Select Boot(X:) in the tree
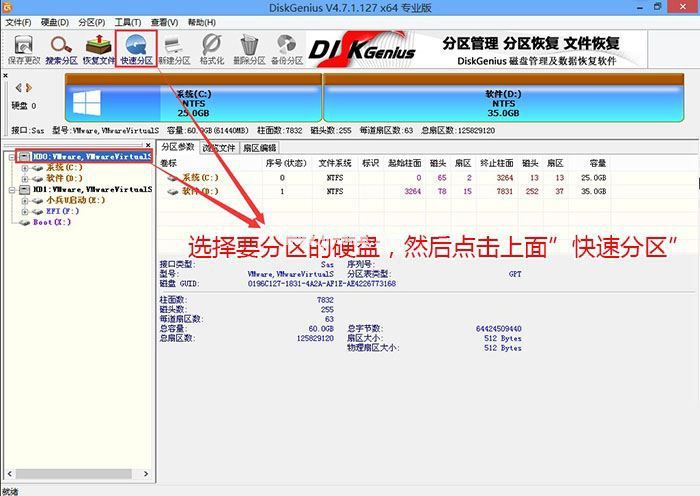The image size is (700, 496). click(x=52, y=222)
